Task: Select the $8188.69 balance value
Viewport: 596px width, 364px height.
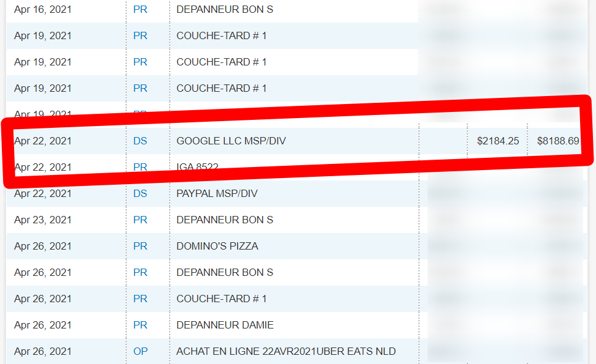Action: 558,141
